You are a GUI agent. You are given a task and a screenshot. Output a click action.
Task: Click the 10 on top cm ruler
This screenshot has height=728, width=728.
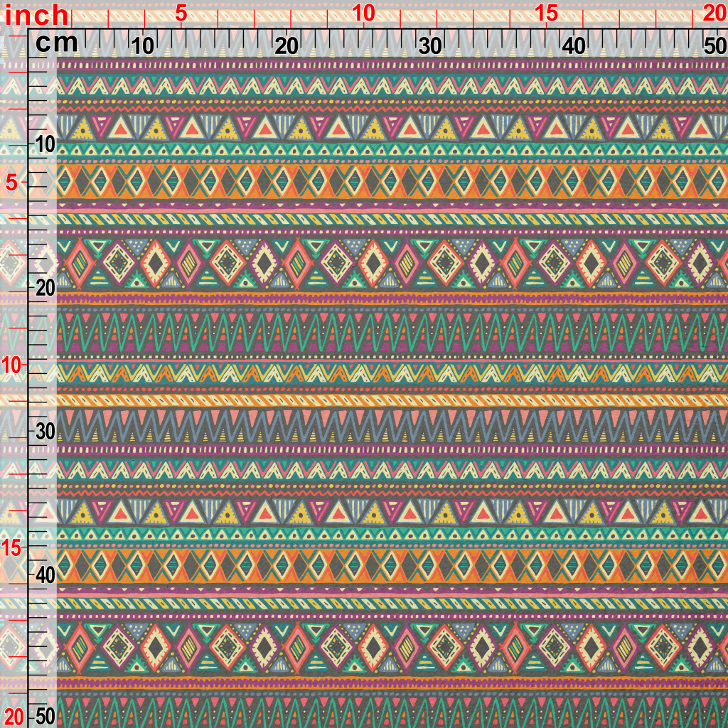[143, 46]
